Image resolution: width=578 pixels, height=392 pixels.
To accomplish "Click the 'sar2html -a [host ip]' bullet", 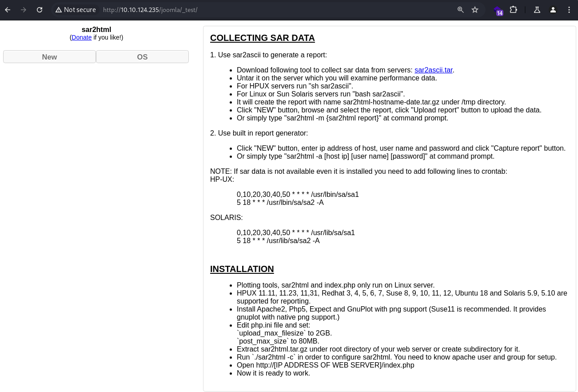I will (x=366, y=156).
